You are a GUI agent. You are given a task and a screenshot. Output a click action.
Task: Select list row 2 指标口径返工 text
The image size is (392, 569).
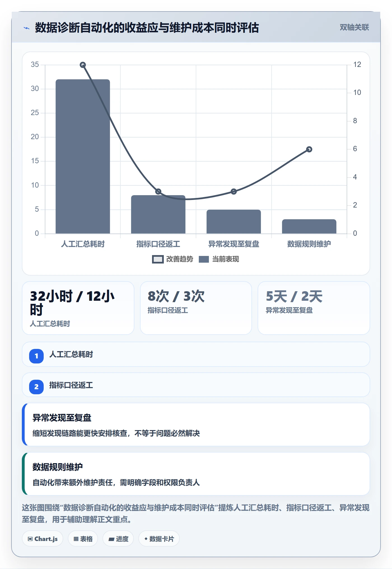click(x=71, y=385)
